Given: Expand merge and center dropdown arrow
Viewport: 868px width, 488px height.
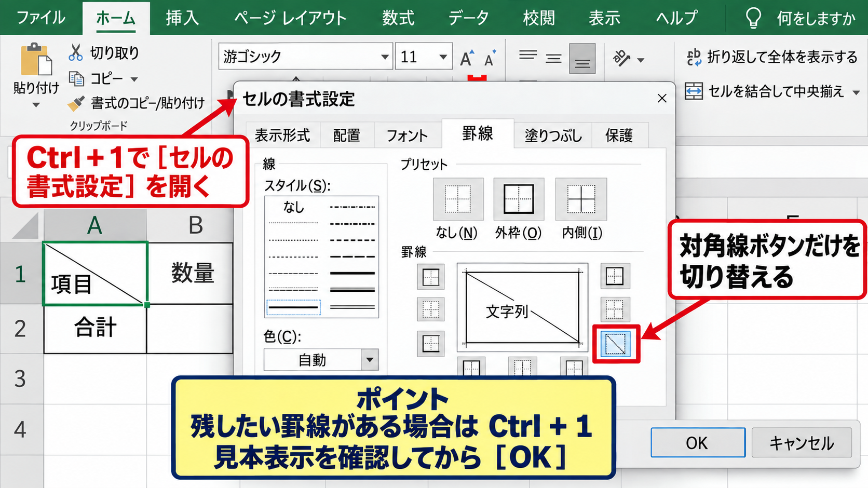Looking at the screenshot, I should click(856, 92).
